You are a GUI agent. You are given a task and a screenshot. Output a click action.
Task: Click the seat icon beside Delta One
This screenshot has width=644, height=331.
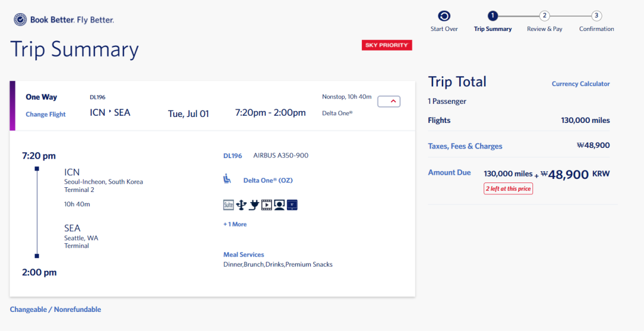coord(227,179)
